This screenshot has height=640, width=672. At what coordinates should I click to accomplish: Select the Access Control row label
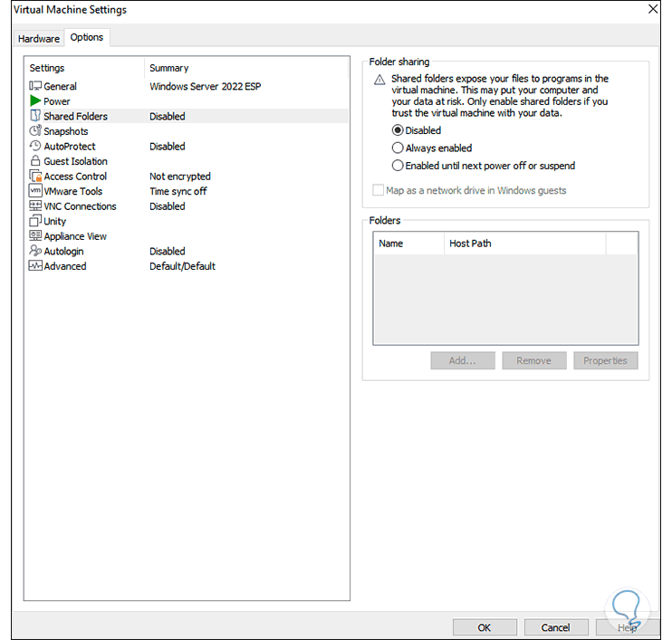(75, 176)
